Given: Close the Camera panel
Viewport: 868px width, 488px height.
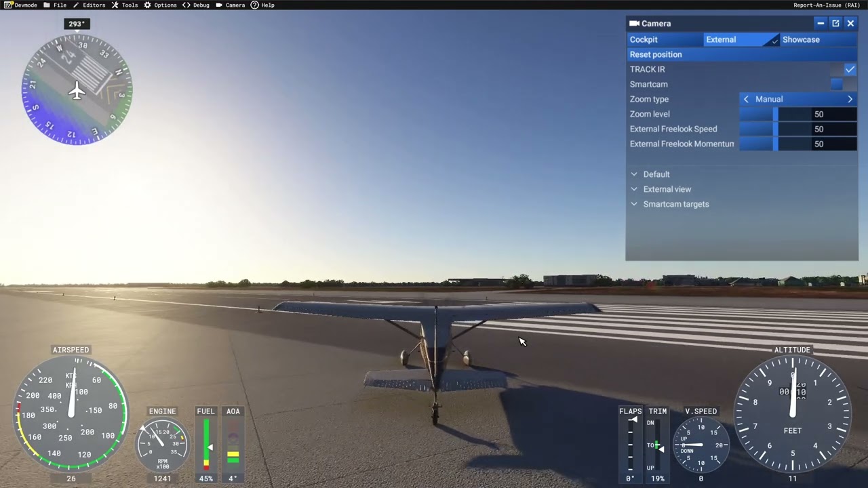Looking at the screenshot, I should [850, 23].
